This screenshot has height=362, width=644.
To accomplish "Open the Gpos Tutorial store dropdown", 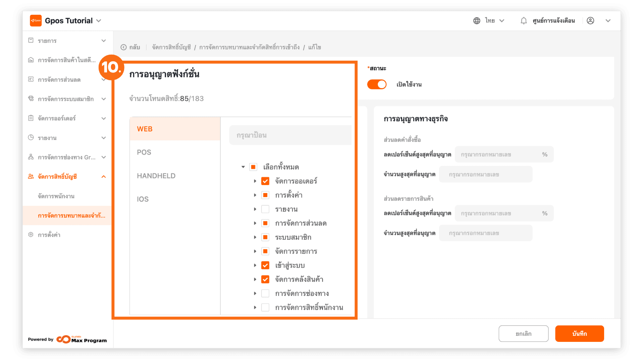I will [99, 21].
